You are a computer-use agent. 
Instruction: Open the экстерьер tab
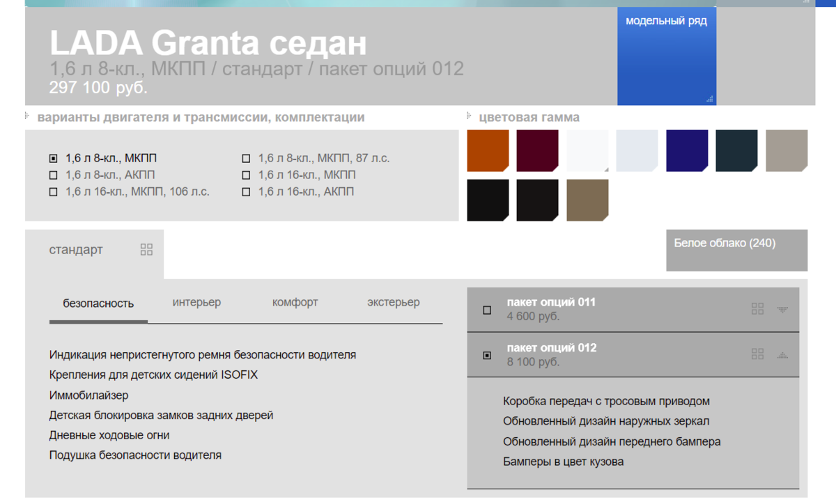(394, 302)
